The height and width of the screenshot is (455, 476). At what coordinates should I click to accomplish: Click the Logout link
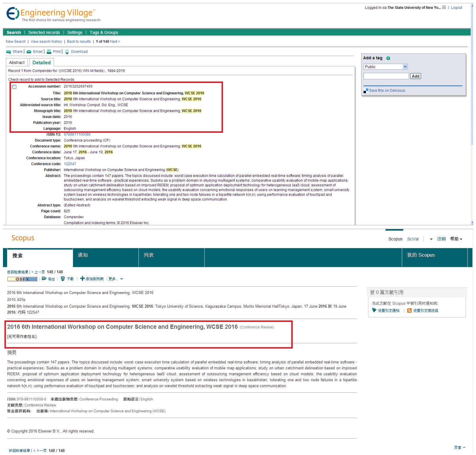tap(456, 8)
